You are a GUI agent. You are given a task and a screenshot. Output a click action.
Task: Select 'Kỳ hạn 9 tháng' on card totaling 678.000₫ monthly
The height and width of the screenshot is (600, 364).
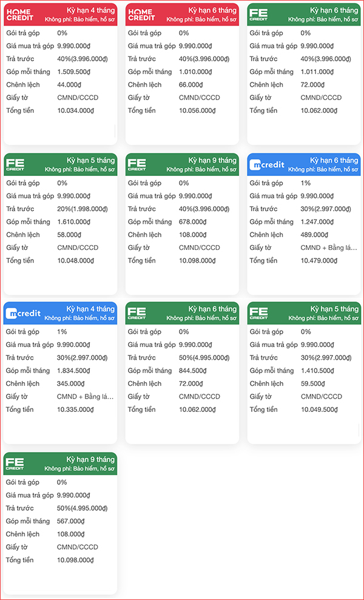[x=212, y=160]
